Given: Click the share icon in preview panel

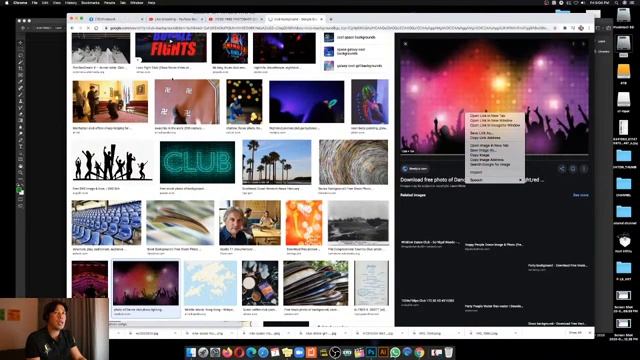Looking at the screenshot, I should pos(562,169).
